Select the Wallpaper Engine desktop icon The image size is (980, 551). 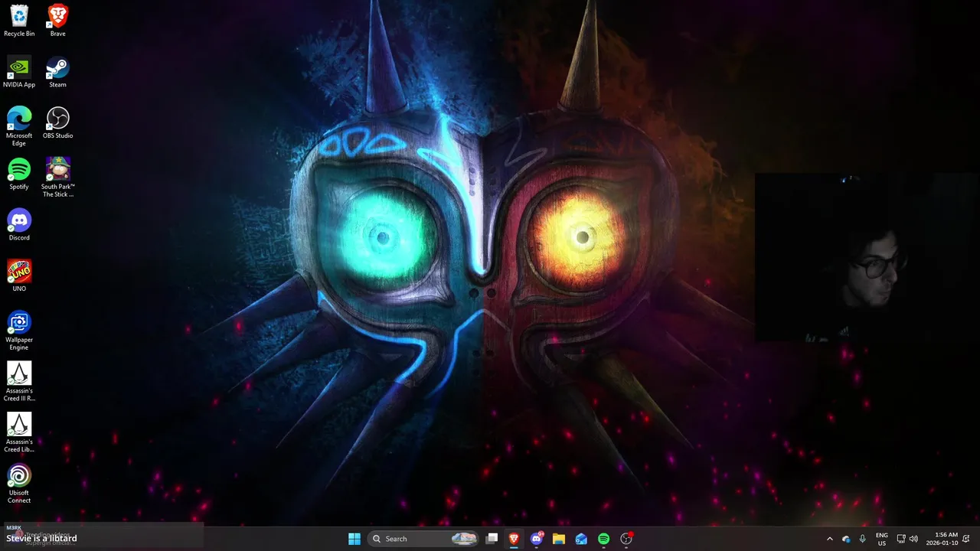pyautogui.click(x=19, y=331)
